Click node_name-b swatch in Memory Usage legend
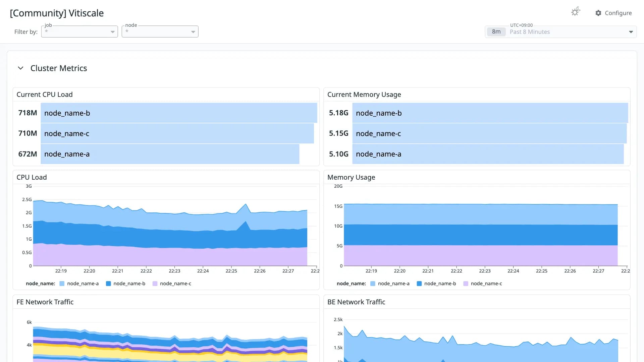The height and width of the screenshot is (362, 644). click(x=419, y=284)
